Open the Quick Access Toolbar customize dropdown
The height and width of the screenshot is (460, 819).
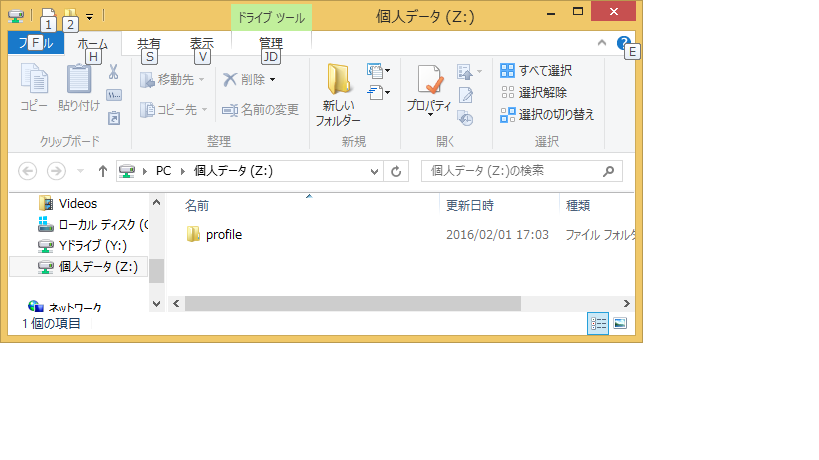click(x=89, y=16)
